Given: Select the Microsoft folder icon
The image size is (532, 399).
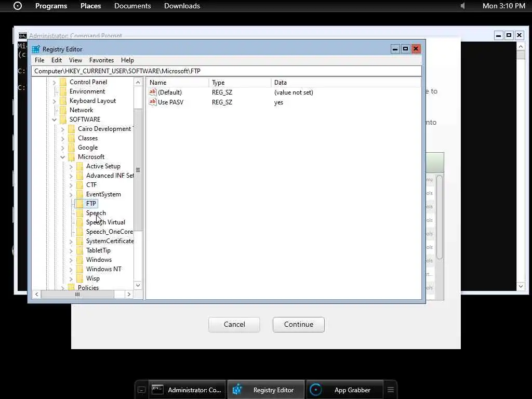Looking at the screenshot, I should [x=71, y=157].
